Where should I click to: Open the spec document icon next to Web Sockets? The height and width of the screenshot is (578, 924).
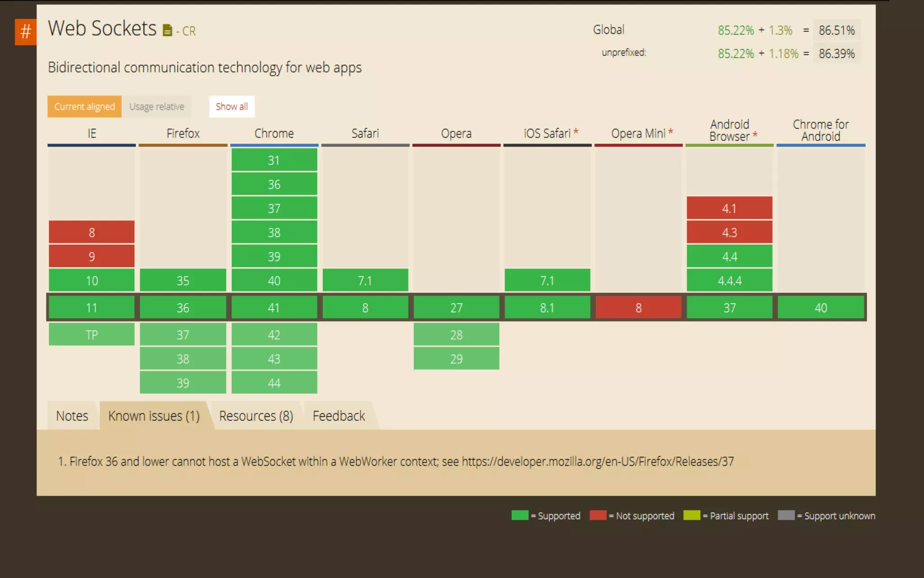click(167, 30)
